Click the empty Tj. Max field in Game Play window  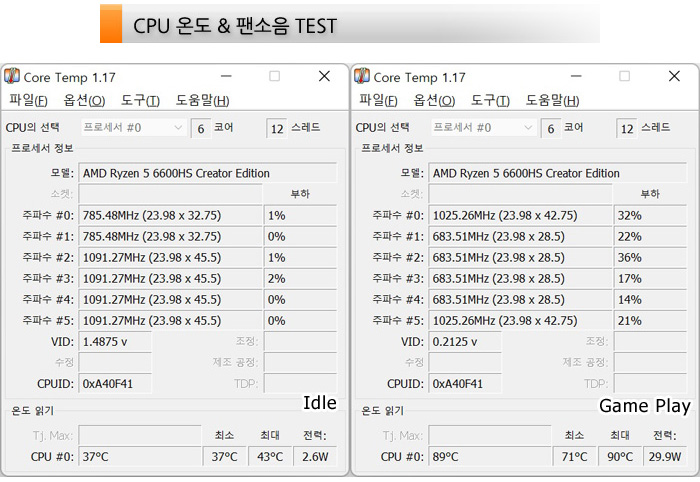(x=490, y=435)
